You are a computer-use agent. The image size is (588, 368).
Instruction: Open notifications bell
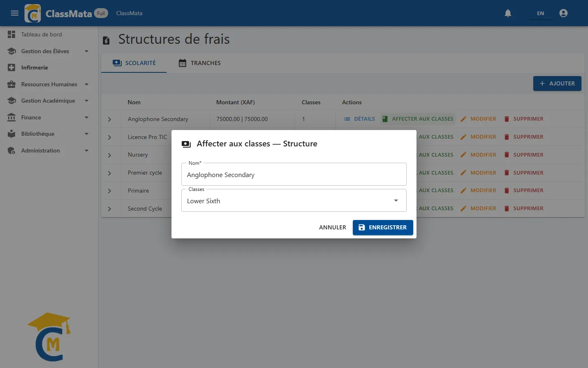pos(508,13)
